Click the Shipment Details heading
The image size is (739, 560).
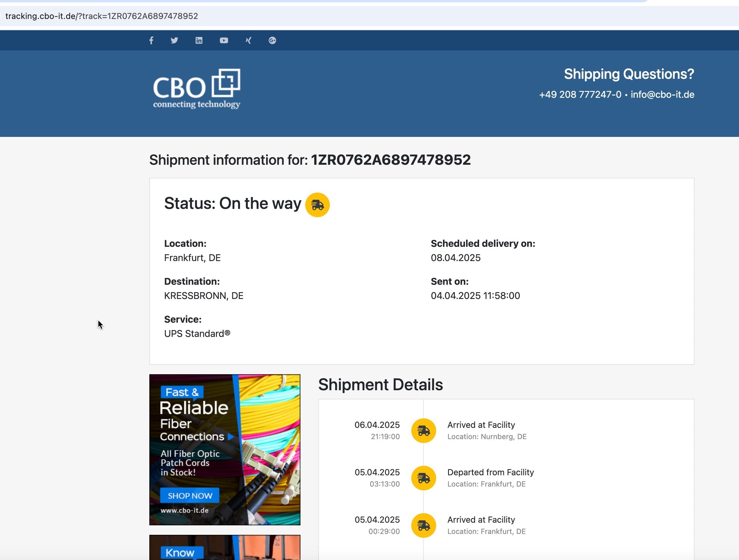point(380,385)
